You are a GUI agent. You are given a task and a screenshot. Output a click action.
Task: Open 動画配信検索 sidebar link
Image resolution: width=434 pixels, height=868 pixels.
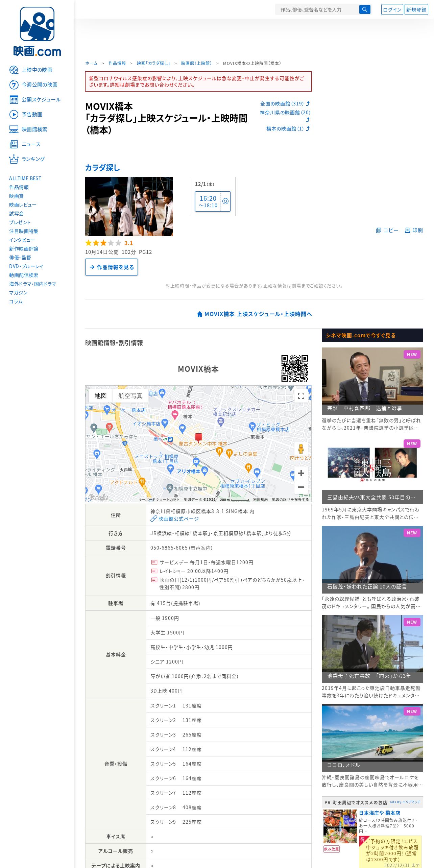point(24,275)
